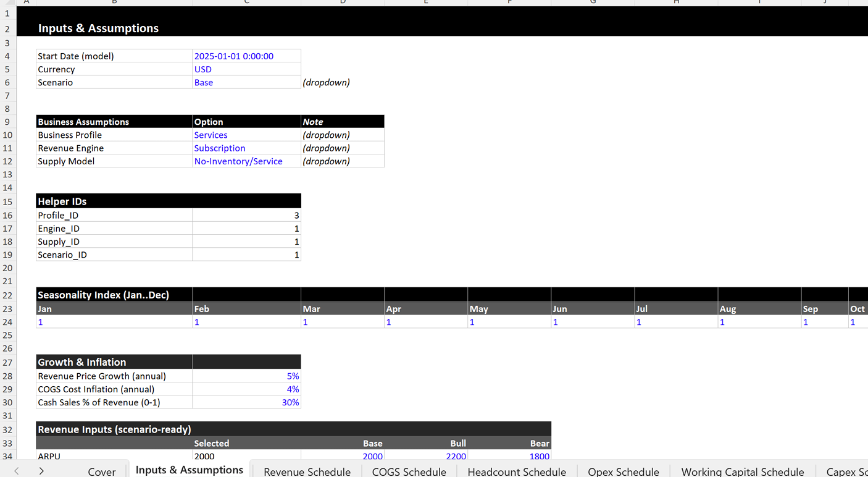Image resolution: width=868 pixels, height=477 pixels.
Task: Select row 16 header for Profile_ID
Action: click(x=7, y=215)
